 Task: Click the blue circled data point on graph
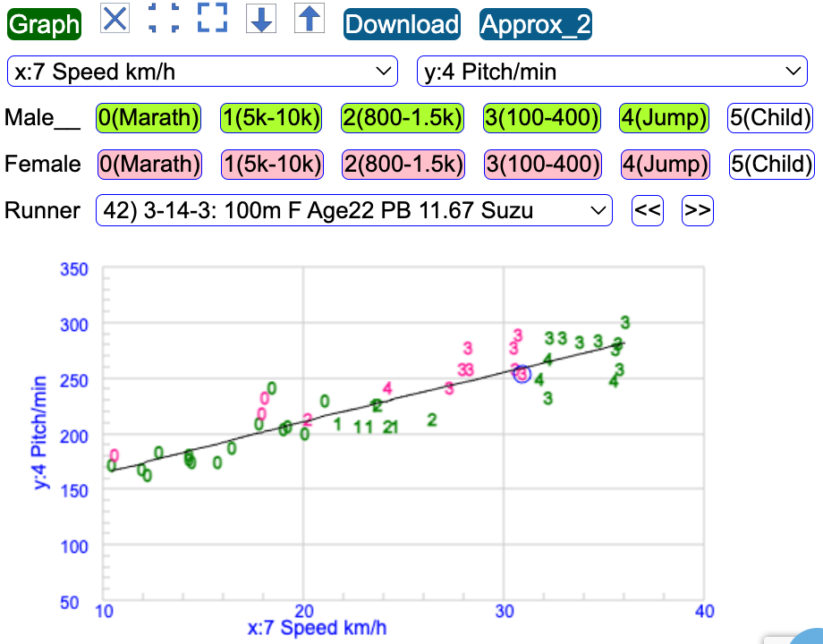522,374
